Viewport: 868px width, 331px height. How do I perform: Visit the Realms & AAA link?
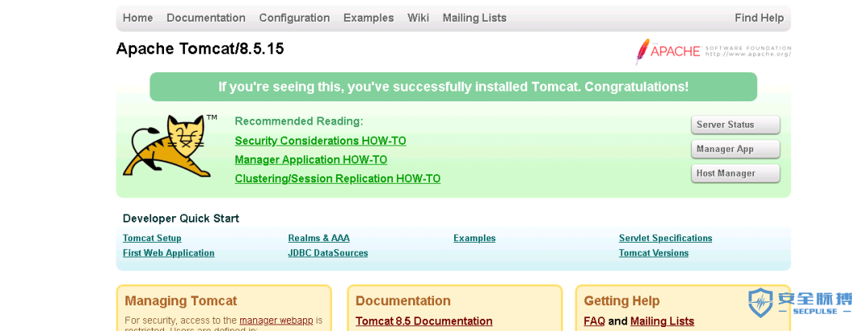(319, 238)
